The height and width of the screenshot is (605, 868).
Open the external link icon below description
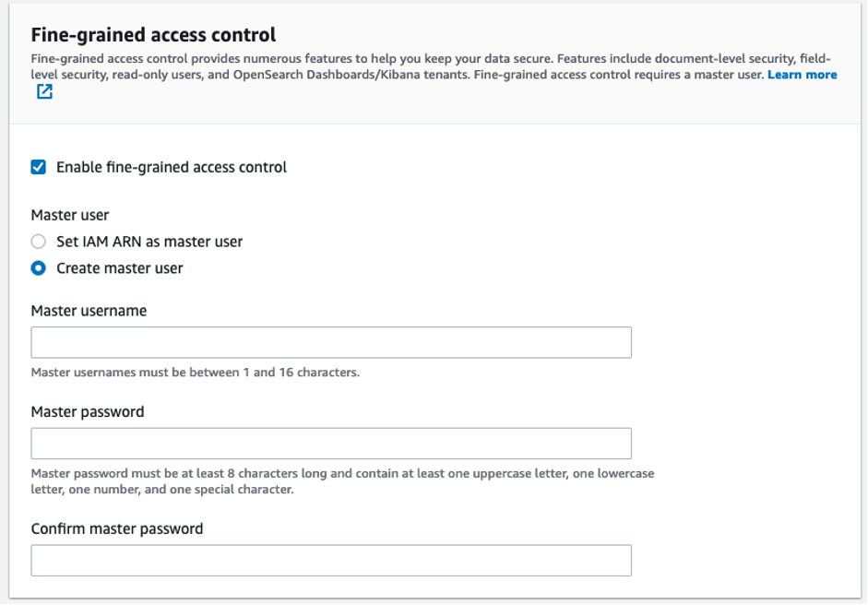point(44,91)
